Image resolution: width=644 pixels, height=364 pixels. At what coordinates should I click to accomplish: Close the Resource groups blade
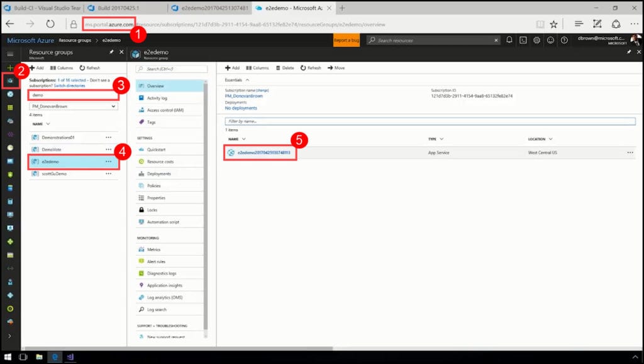click(121, 52)
